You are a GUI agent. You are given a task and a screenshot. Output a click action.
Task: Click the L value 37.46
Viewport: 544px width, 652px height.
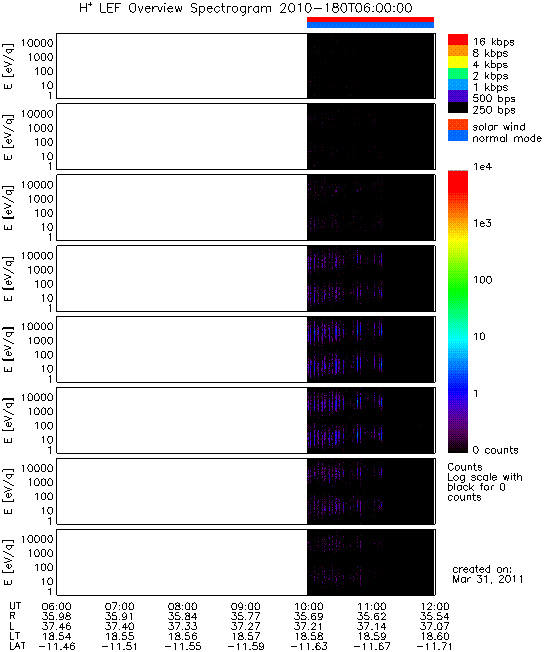56,626
